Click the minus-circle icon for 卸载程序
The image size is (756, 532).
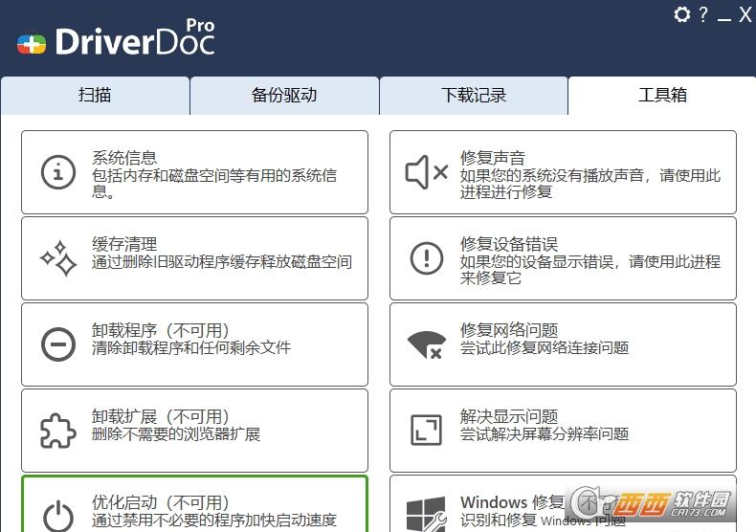[58, 344]
